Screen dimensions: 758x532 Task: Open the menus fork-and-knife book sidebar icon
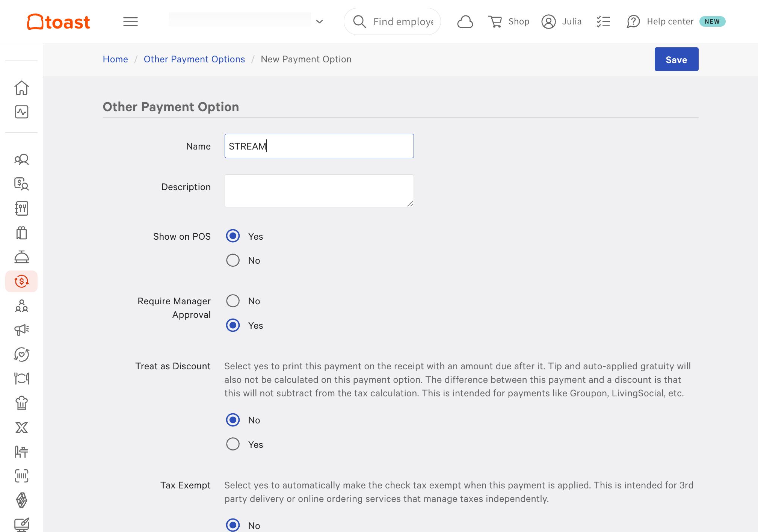click(21, 208)
